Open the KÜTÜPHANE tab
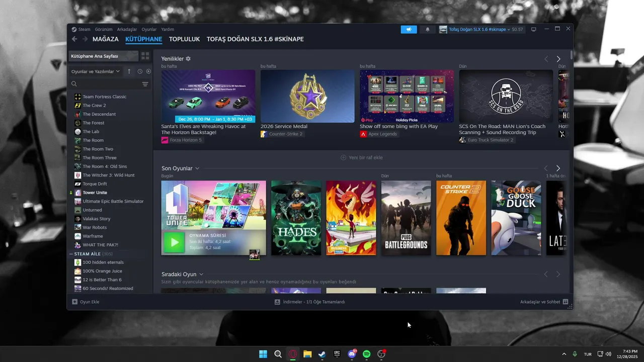The image size is (644, 362). [144, 39]
